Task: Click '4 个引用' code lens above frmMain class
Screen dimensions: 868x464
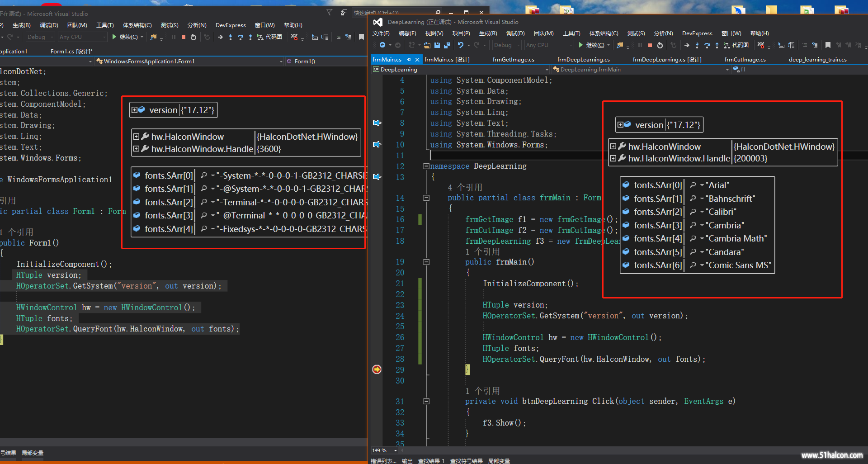Action: tap(465, 187)
